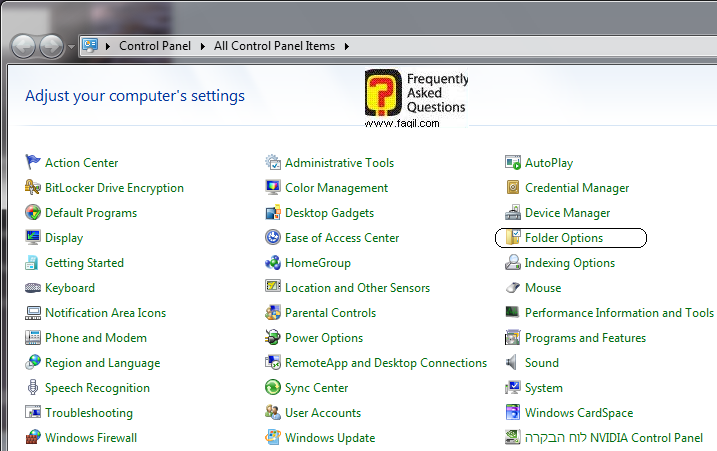Click the Windows Firewall icon

pos(33,438)
